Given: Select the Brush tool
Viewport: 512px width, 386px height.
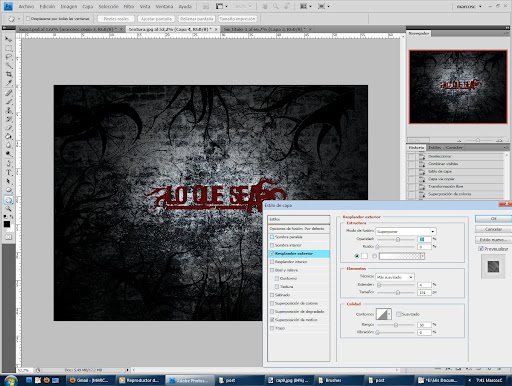Looking at the screenshot, I should pos(8,102).
